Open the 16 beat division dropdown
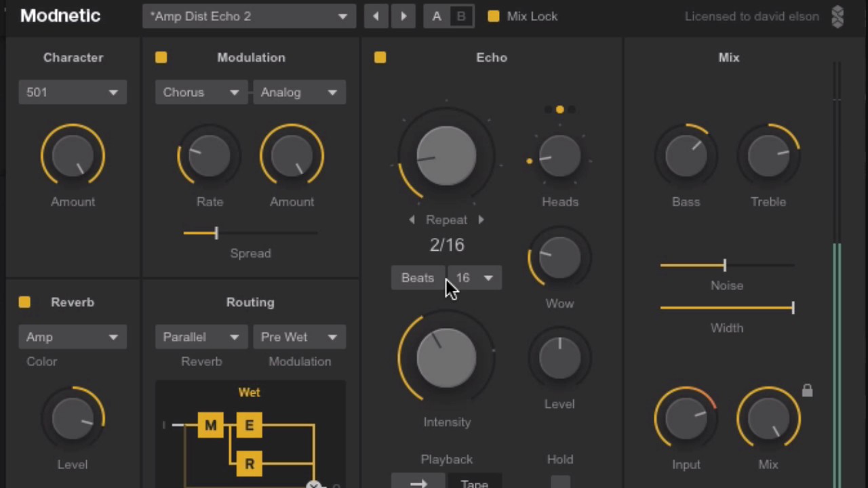The height and width of the screenshot is (488, 868). [x=475, y=278]
